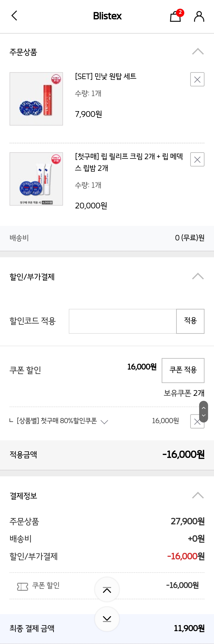Collapse the 할인/부가결제 section
The height and width of the screenshot is (644, 214).
pos(198,276)
